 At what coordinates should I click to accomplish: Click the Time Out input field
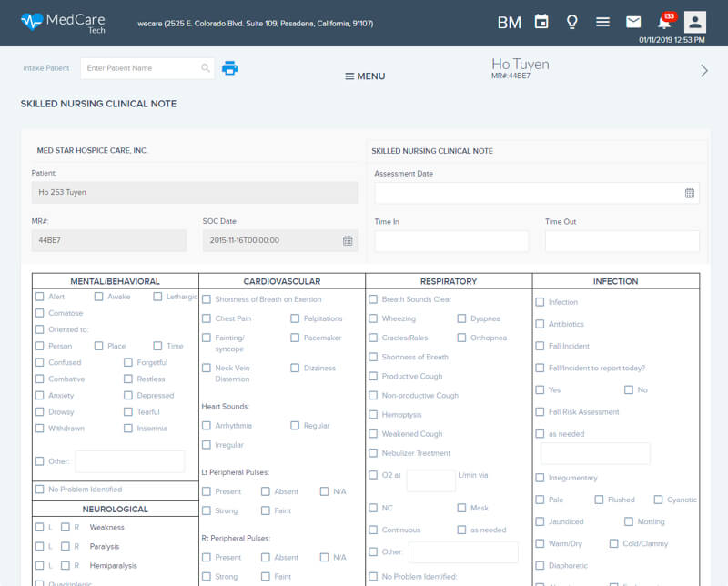click(x=622, y=241)
